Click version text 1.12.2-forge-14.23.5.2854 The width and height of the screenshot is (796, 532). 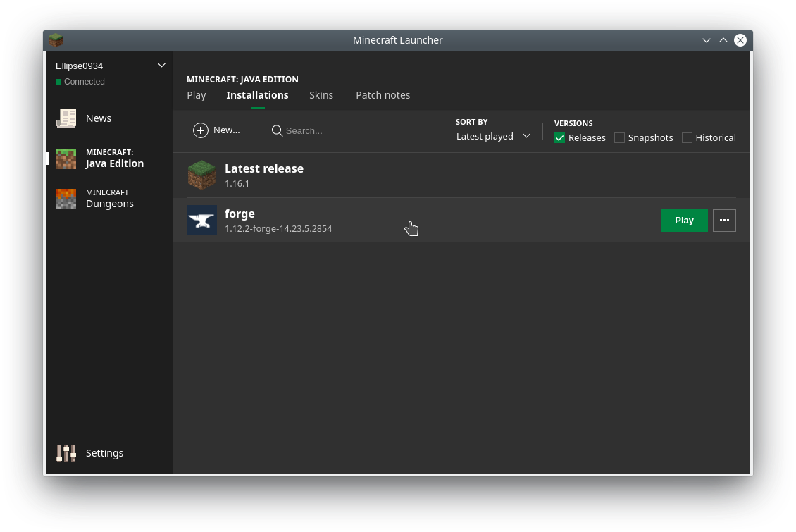click(278, 229)
